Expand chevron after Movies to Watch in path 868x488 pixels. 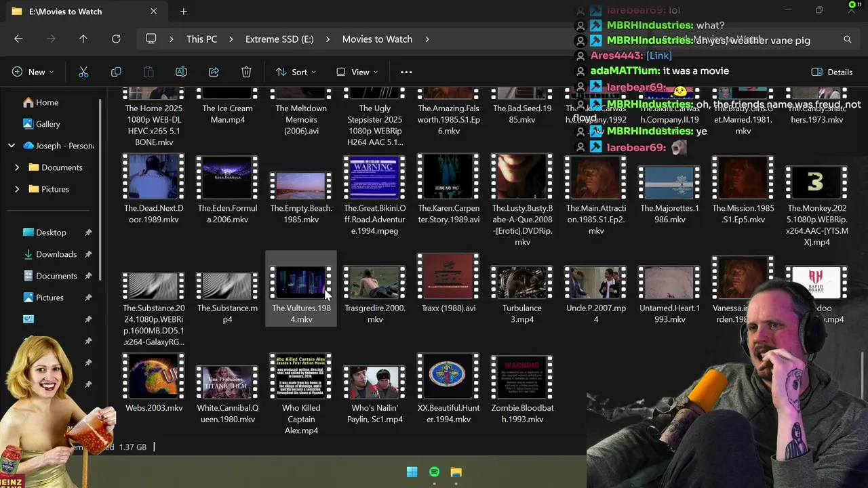pos(427,39)
